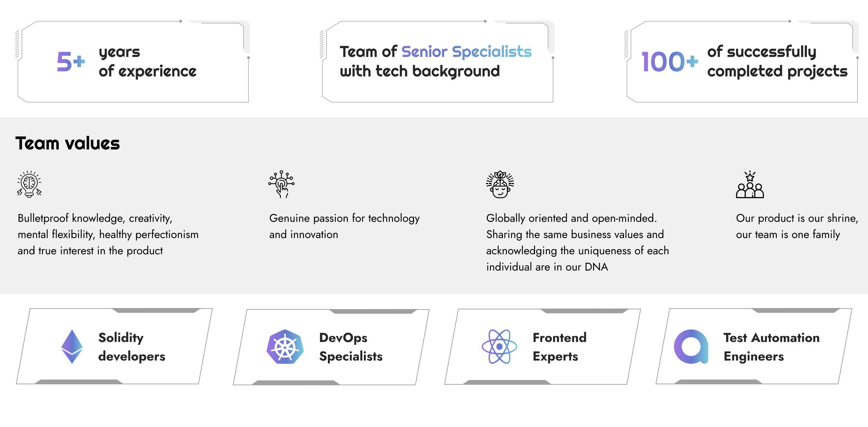Click the Genuine passion for technology text

[344, 226]
